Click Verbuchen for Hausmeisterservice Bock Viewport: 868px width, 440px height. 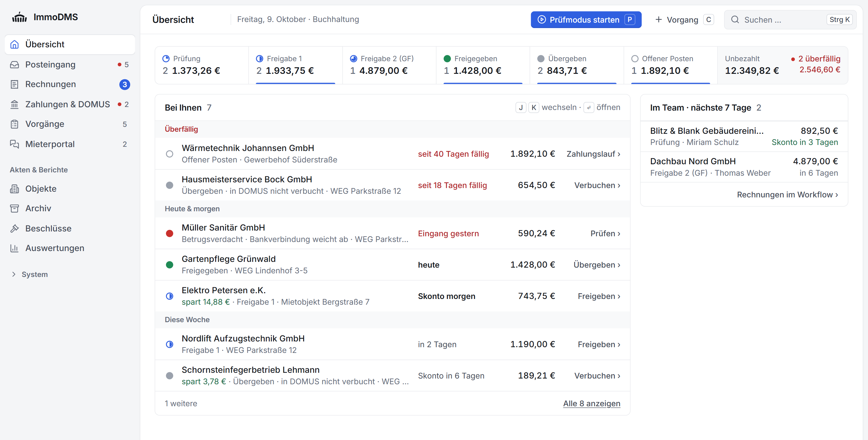597,185
